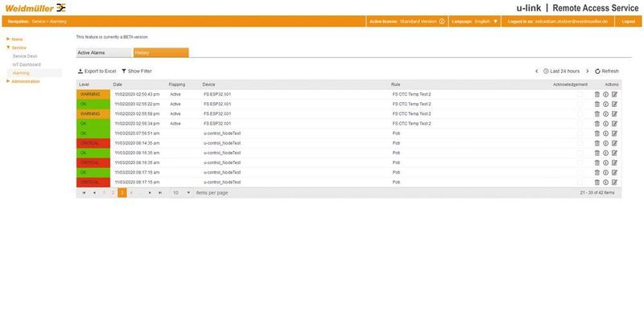Open the Last 24 hours range selector
644x316 pixels.
click(x=561, y=72)
